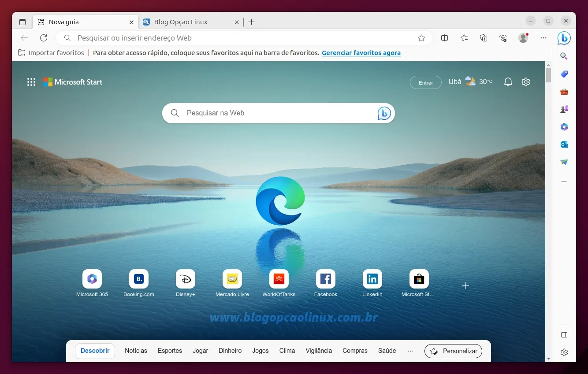Open the user profile avatar

[523, 38]
